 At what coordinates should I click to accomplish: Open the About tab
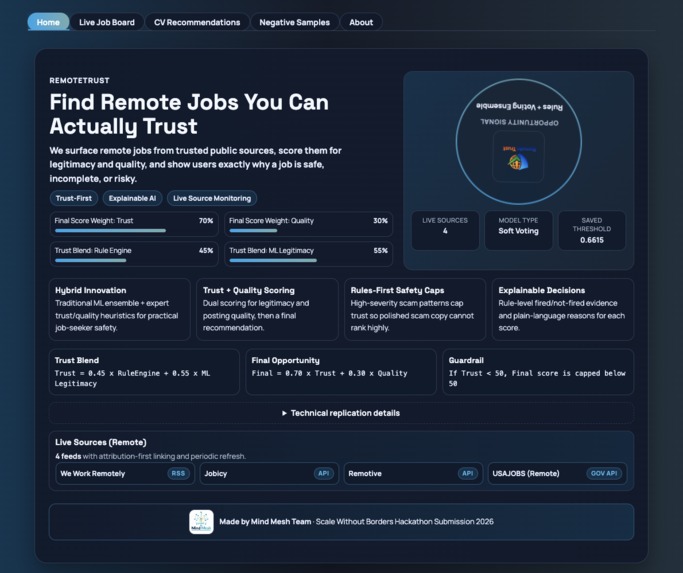tap(361, 22)
